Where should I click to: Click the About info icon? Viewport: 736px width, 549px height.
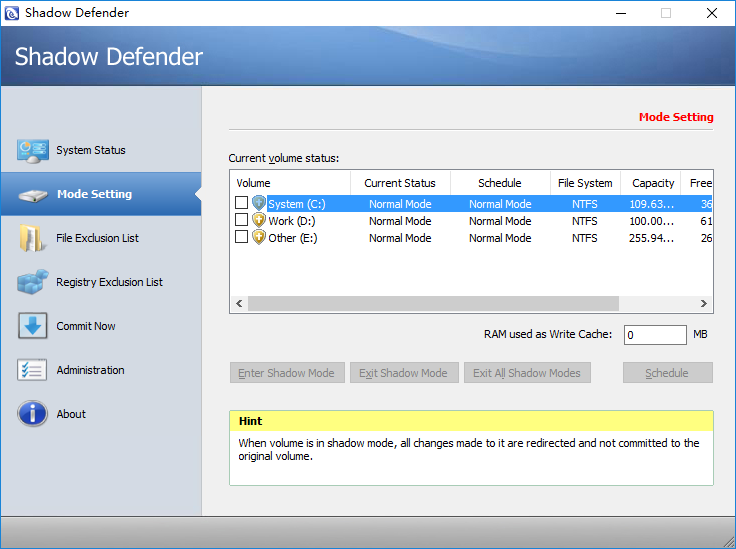(32, 414)
